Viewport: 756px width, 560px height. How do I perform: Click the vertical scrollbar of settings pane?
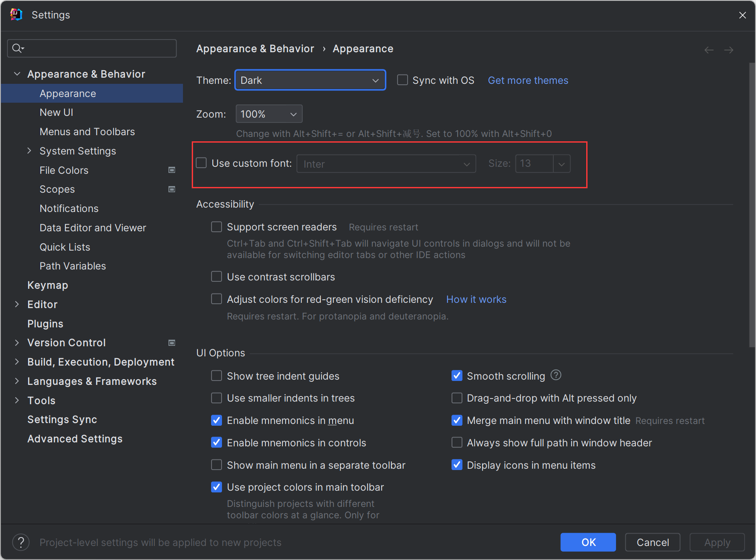pyautogui.click(x=752, y=205)
